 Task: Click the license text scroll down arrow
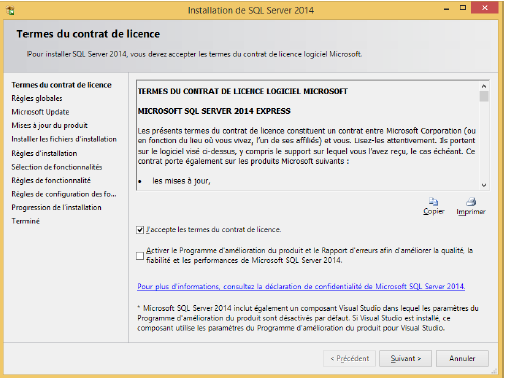pos(484,185)
